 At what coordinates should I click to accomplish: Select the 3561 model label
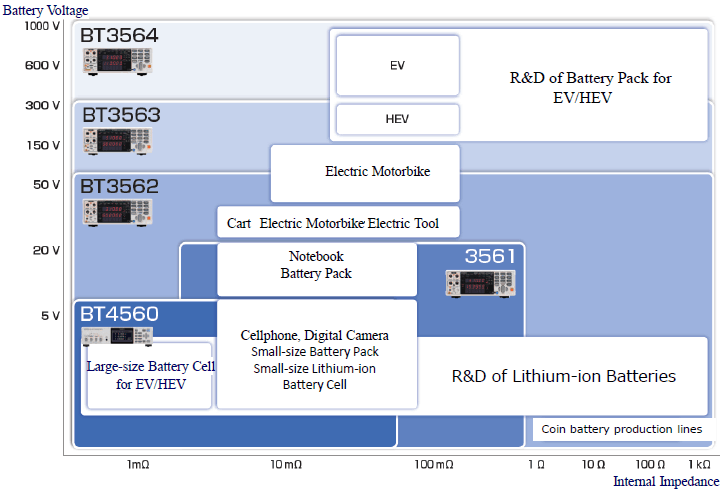point(489,257)
